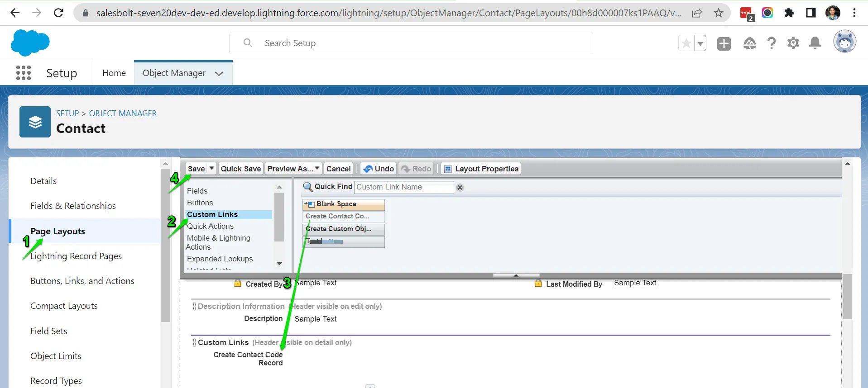This screenshot has height=388, width=868.
Task: Cancel the page layout edits
Action: [339, 169]
